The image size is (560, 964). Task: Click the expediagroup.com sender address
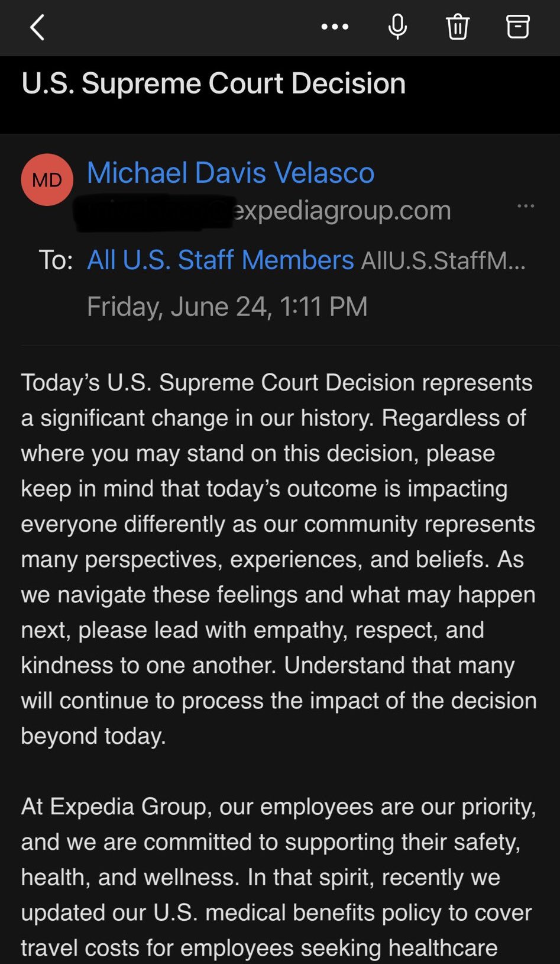click(342, 211)
